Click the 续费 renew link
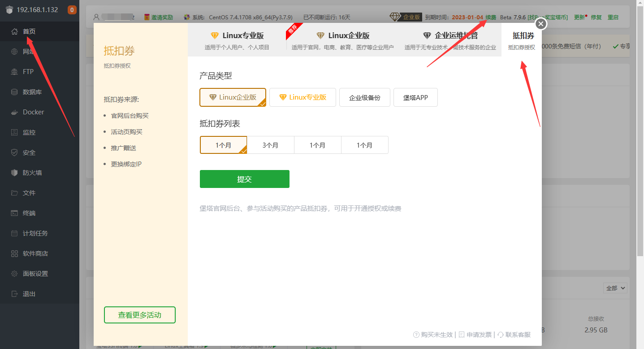This screenshot has height=349, width=644. click(491, 17)
